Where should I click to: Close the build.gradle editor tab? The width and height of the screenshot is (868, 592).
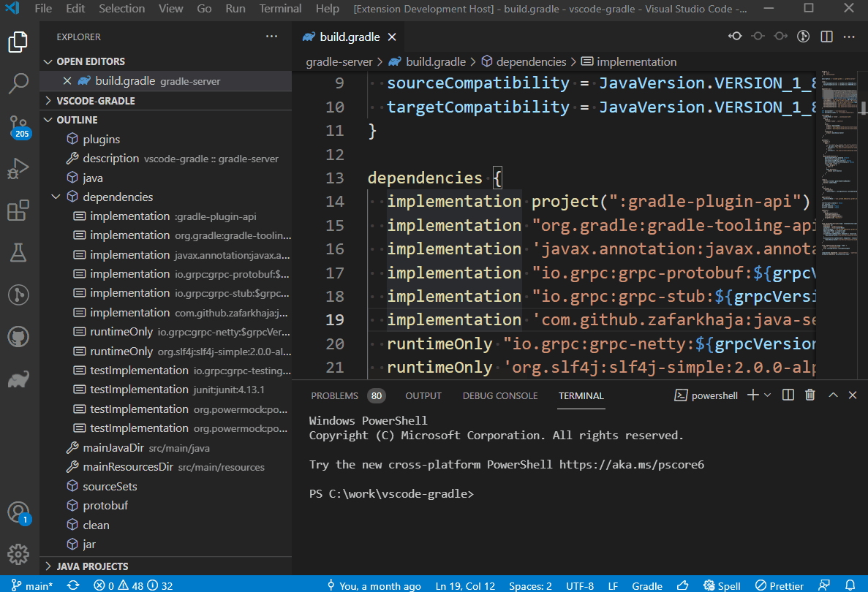392,37
